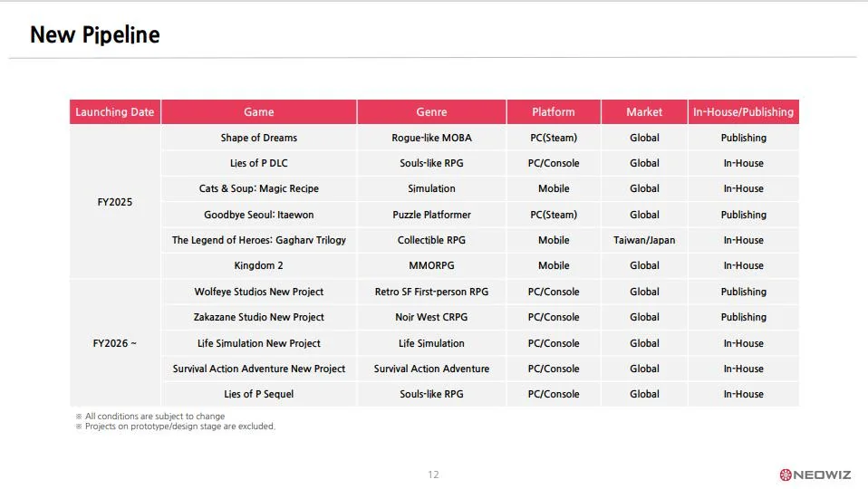
Task: Click 'Global' in Lies of P Sequel row
Action: (644, 394)
